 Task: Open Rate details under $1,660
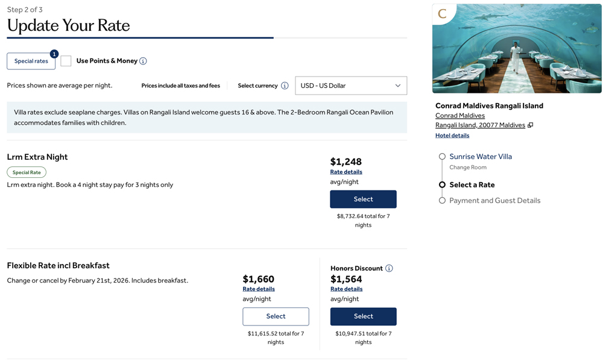pos(259,289)
